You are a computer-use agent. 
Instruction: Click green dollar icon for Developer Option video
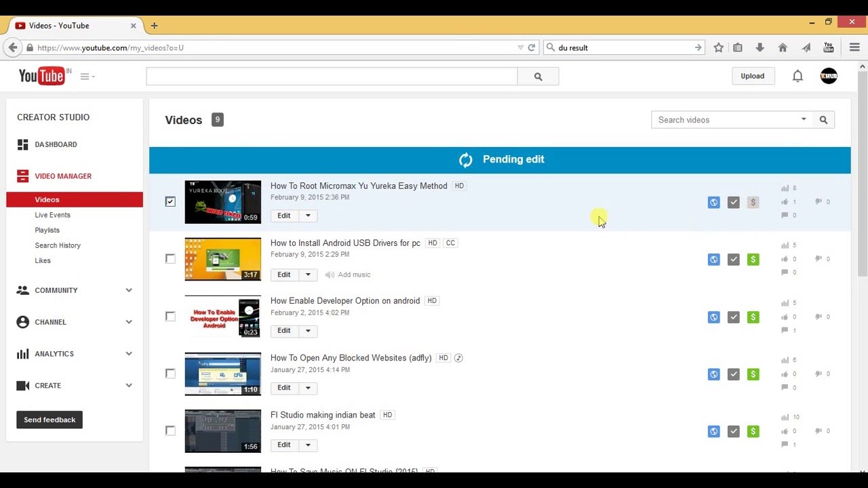pyautogui.click(x=753, y=317)
